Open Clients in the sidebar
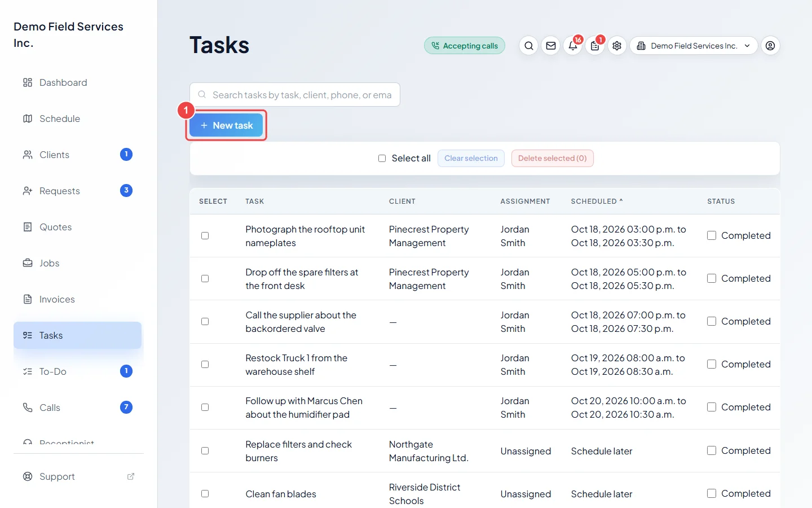 (x=77, y=155)
